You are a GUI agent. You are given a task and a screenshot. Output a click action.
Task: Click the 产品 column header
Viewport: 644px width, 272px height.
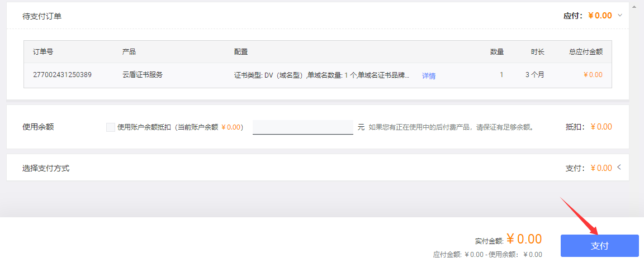129,52
